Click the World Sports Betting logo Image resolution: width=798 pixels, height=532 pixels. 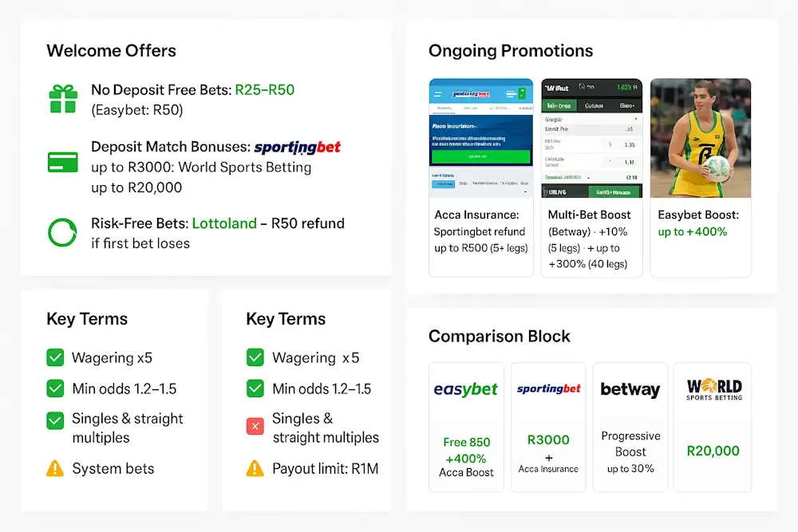pyautogui.click(x=714, y=390)
